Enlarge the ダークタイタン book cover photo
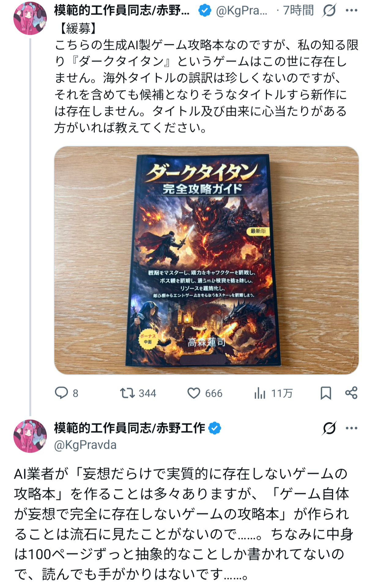 (x=206, y=260)
